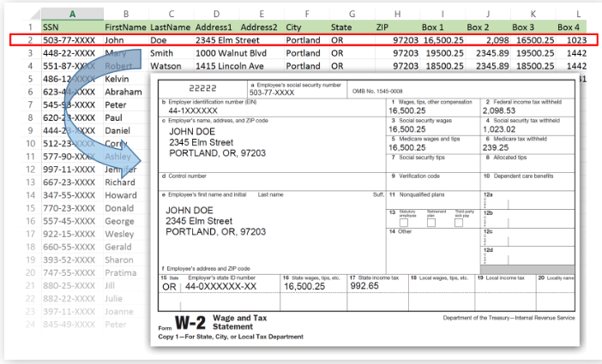Check the Third-party sick pay checkbox
This screenshot has width=602, height=364.
[461, 222]
